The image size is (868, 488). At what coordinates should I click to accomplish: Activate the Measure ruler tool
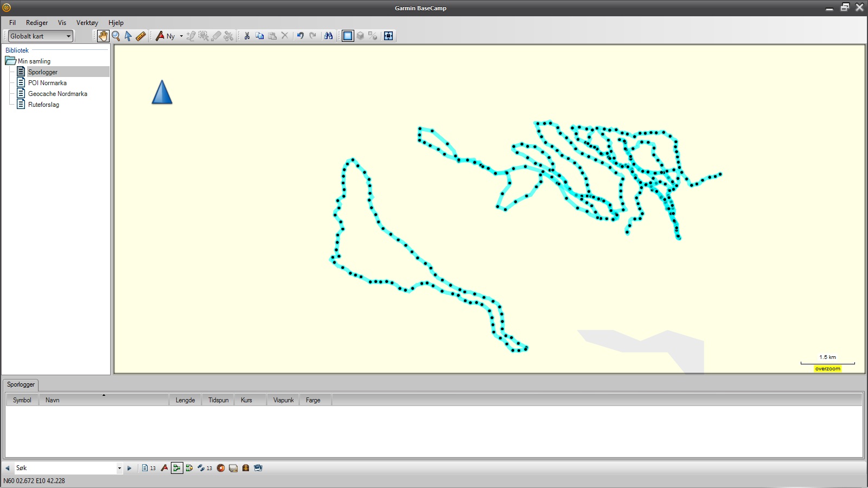(141, 36)
